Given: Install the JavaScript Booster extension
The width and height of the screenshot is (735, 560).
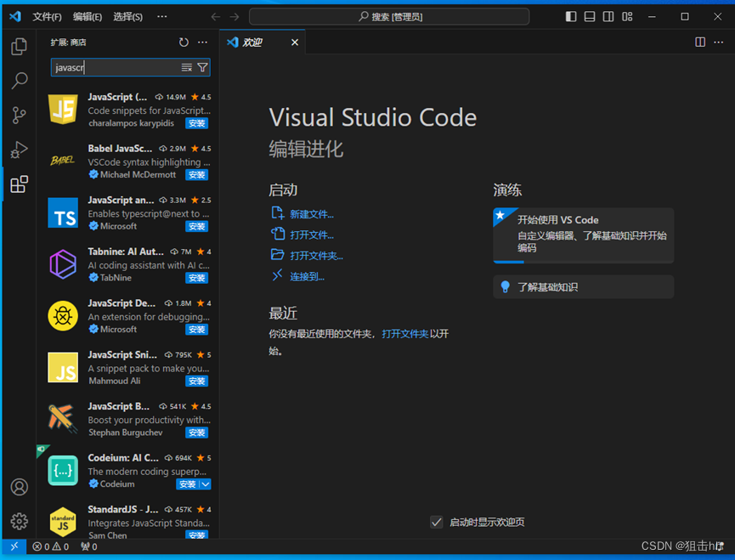Looking at the screenshot, I should 196,433.
